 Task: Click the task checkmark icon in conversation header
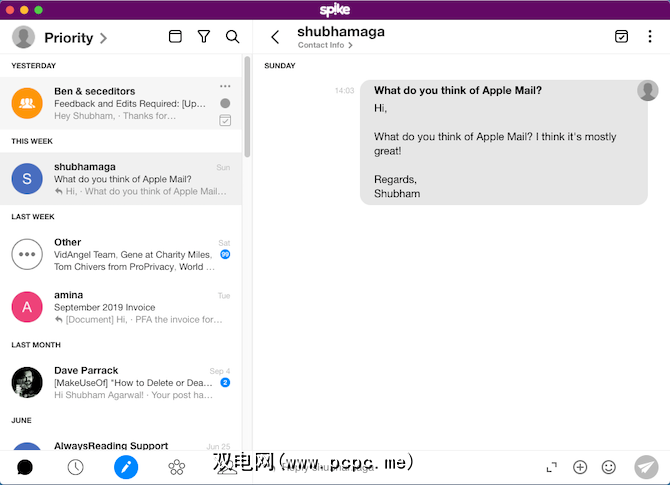pyautogui.click(x=621, y=37)
